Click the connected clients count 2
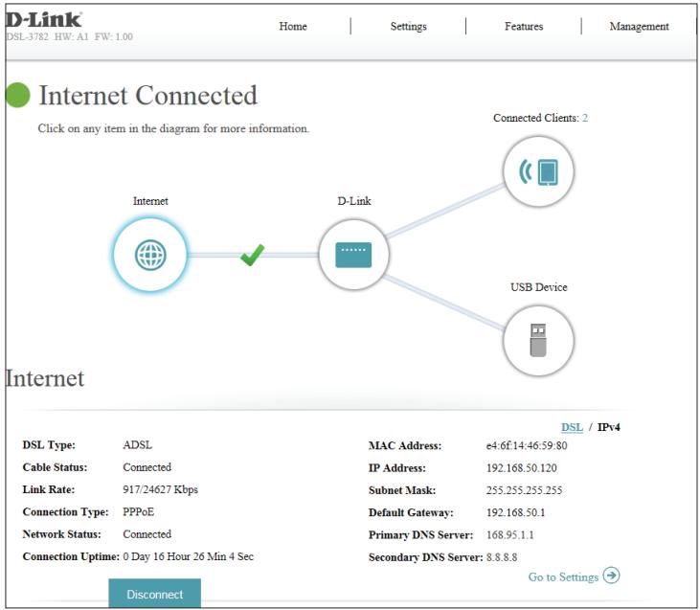 click(x=585, y=118)
